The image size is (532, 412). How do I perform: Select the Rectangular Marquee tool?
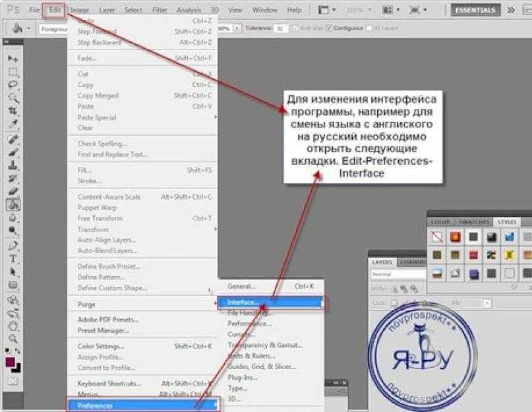[13, 72]
